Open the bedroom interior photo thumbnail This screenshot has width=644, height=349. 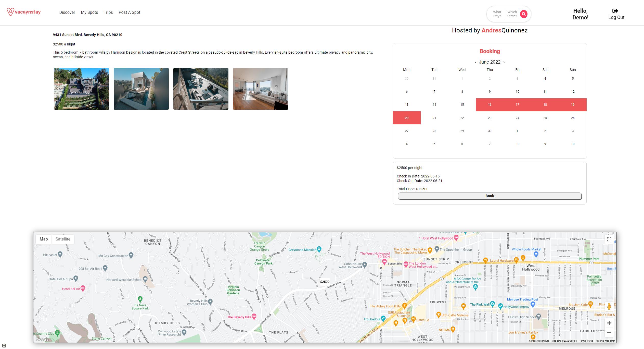click(x=260, y=89)
